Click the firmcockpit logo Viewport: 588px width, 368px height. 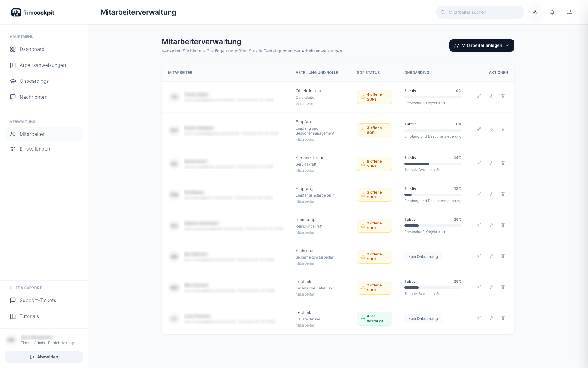33,12
